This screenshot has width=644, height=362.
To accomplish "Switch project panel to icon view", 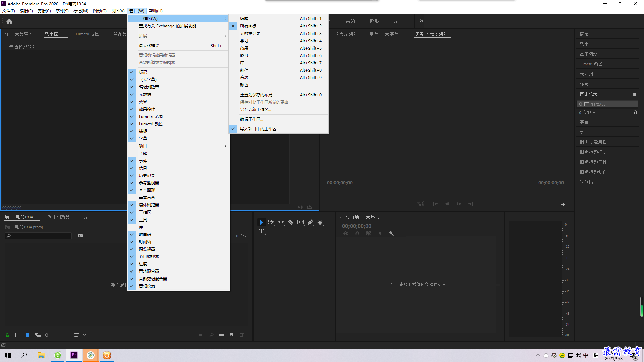I will point(28,335).
